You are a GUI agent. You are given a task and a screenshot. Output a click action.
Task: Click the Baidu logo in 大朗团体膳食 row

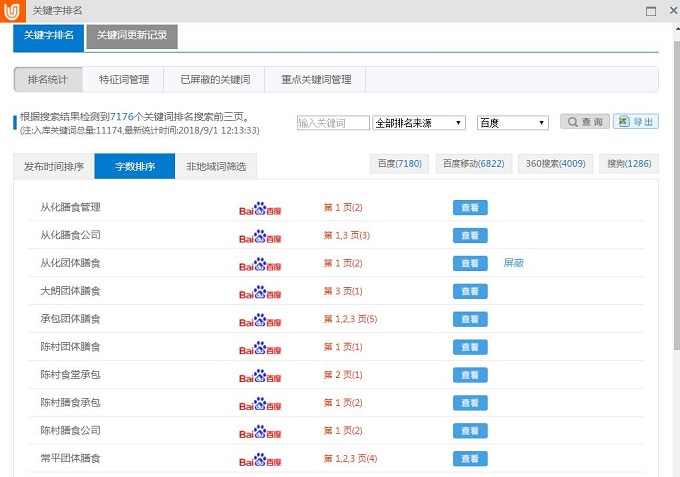(x=260, y=292)
